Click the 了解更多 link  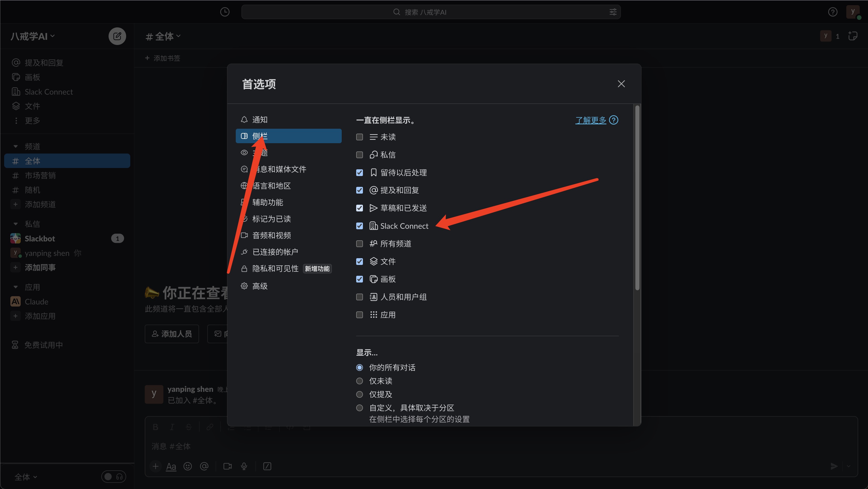(x=590, y=120)
